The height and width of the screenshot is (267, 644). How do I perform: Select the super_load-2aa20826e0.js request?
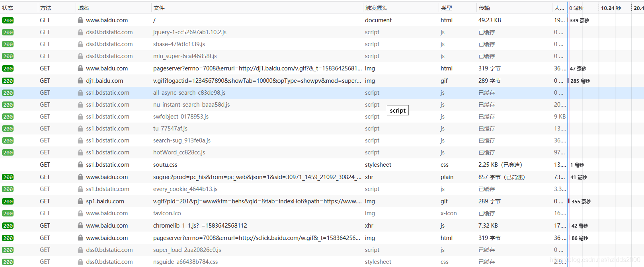point(322,250)
